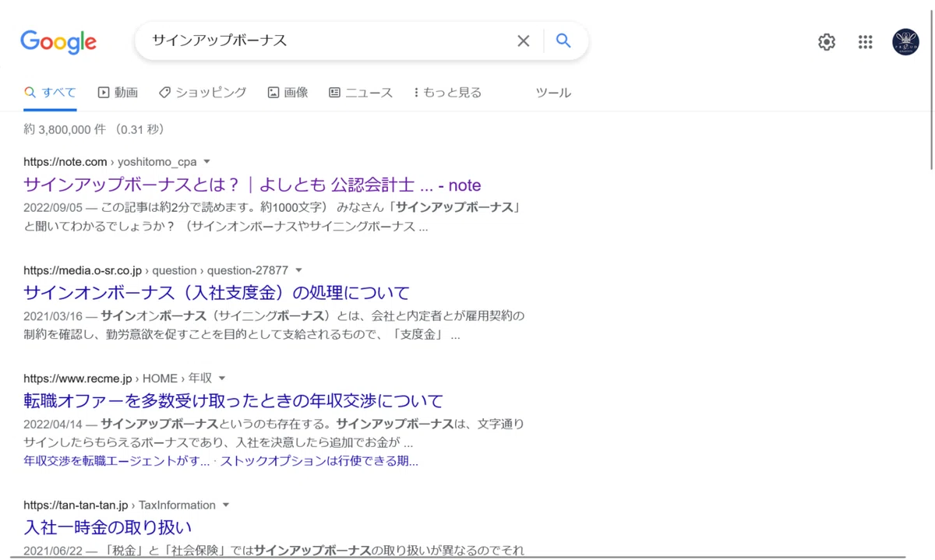The height and width of the screenshot is (560, 935).
Task: Switch to the 画像 tab
Action: coord(288,93)
